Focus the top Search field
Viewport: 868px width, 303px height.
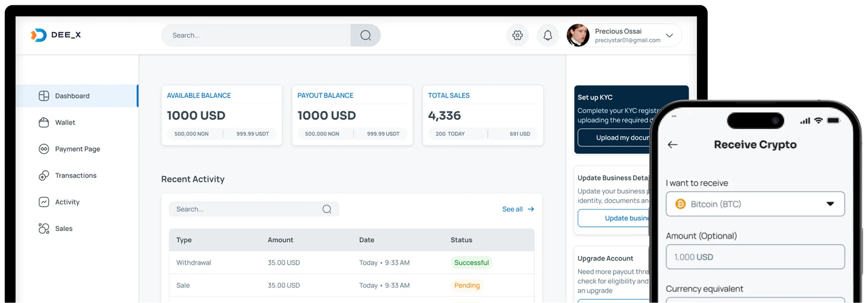pos(256,35)
